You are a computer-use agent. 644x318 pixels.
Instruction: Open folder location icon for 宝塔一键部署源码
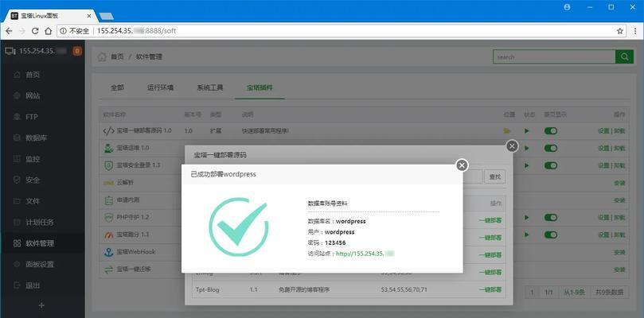coord(507,131)
